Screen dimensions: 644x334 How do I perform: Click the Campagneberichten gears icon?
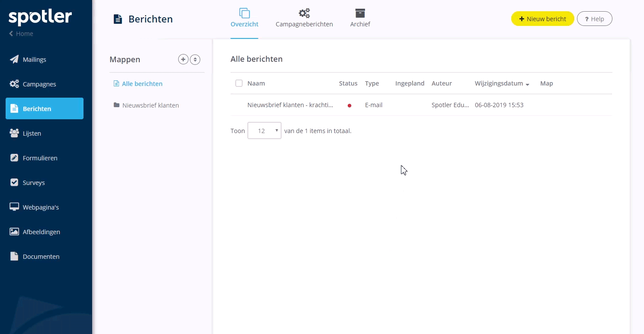pyautogui.click(x=304, y=13)
